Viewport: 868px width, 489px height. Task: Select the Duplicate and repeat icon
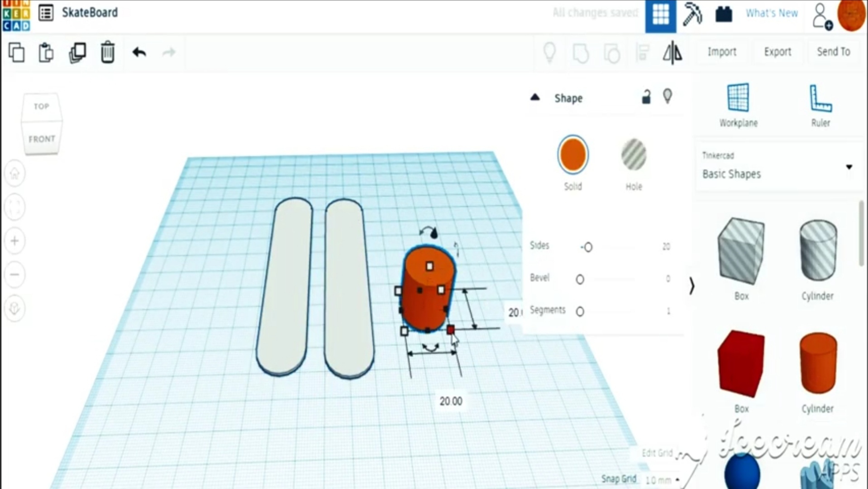click(77, 52)
